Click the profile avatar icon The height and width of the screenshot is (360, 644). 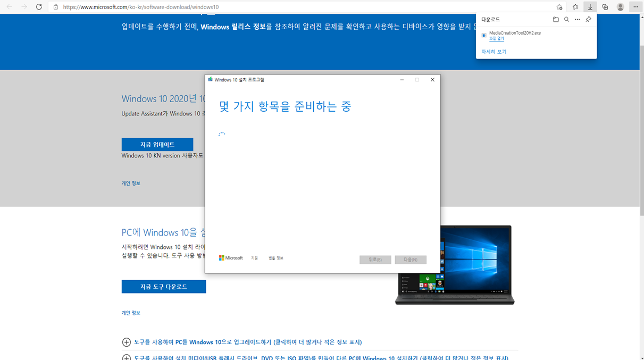pos(620,7)
